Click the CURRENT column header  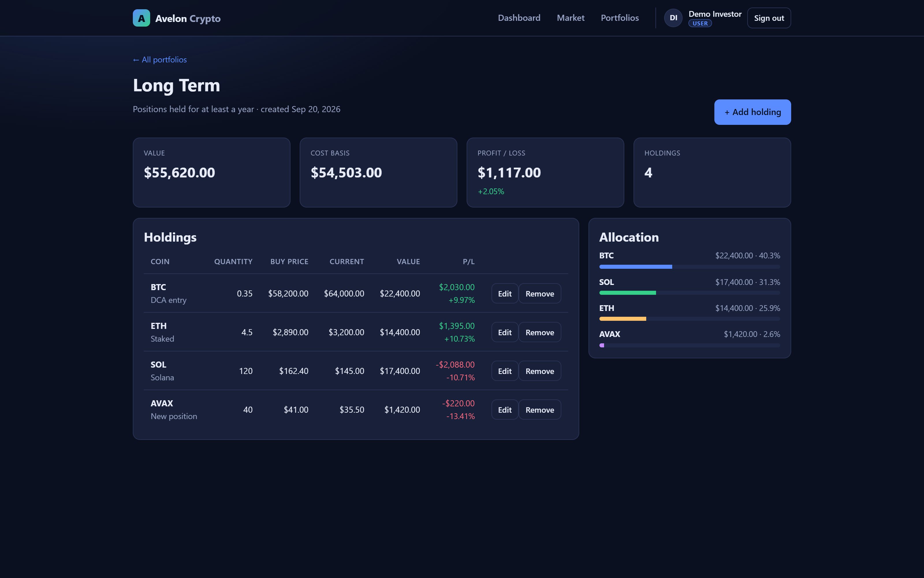[x=347, y=262]
